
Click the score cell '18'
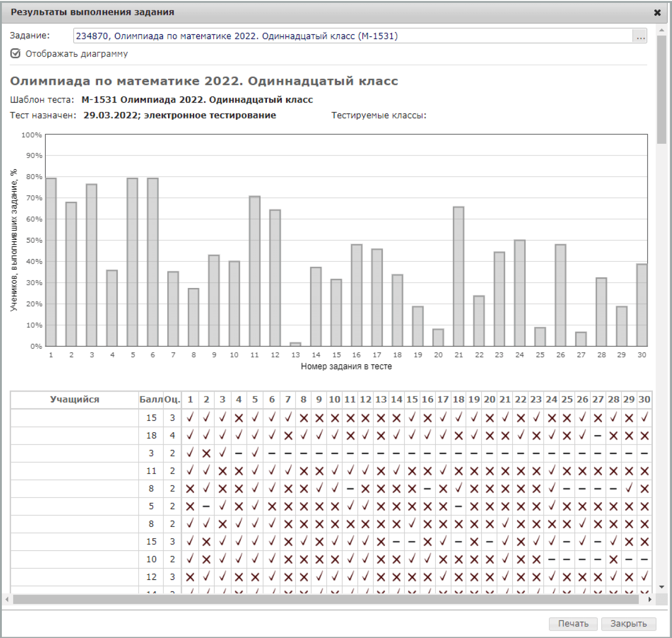[x=151, y=435]
